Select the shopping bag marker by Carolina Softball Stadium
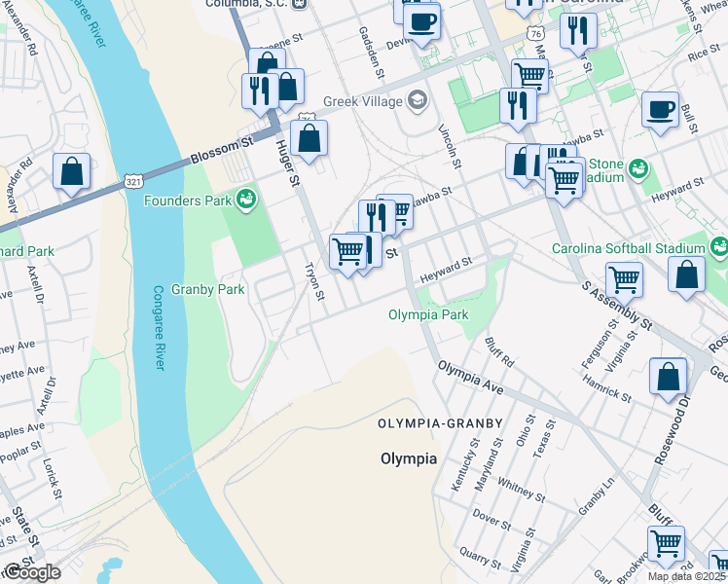Image resolution: width=728 pixels, height=584 pixels. point(686,277)
